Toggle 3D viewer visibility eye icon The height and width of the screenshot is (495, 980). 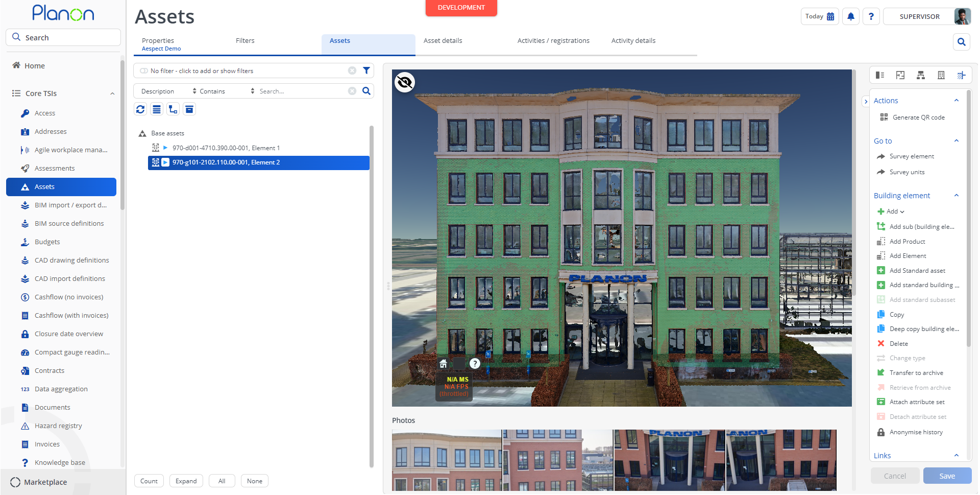pyautogui.click(x=405, y=82)
